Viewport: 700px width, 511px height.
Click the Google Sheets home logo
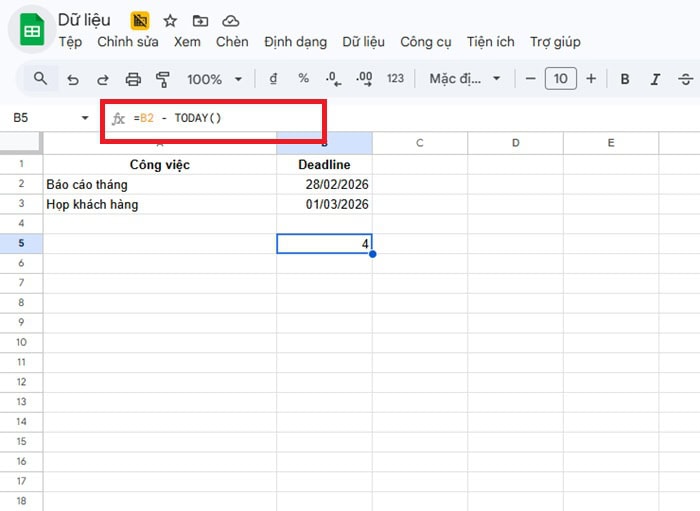[x=32, y=30]
